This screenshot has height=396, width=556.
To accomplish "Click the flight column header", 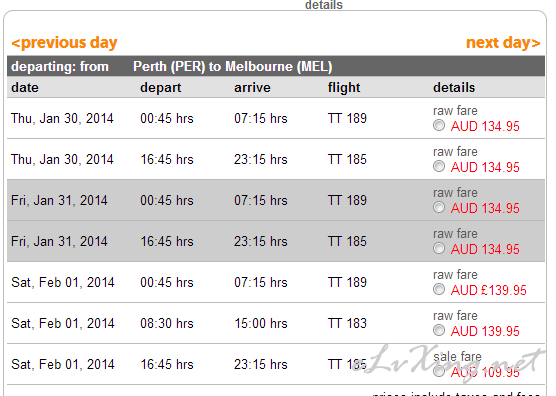I will (x=344, y=88).
